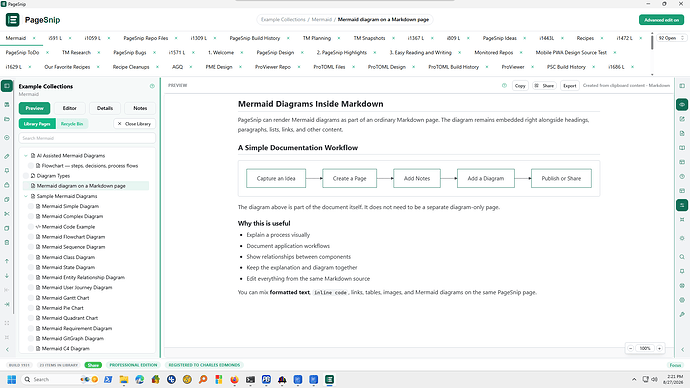Switch to the TM Planning tab
Viewport: 690px width, 388px height.
[x=317, y=38]
